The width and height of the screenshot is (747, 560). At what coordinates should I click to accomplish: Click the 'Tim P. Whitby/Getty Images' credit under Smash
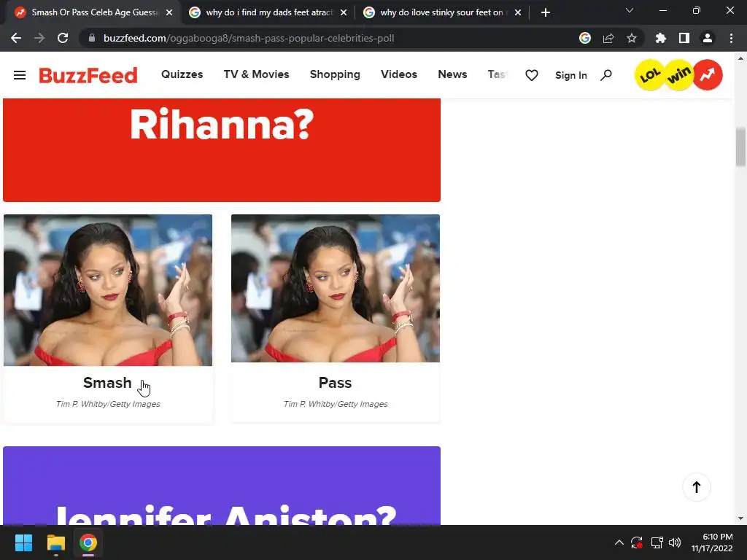pyautogui.click(x=108, y=404)
